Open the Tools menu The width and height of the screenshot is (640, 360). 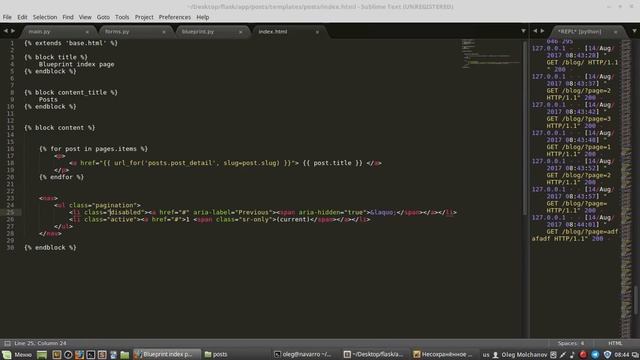click(122, 17)
